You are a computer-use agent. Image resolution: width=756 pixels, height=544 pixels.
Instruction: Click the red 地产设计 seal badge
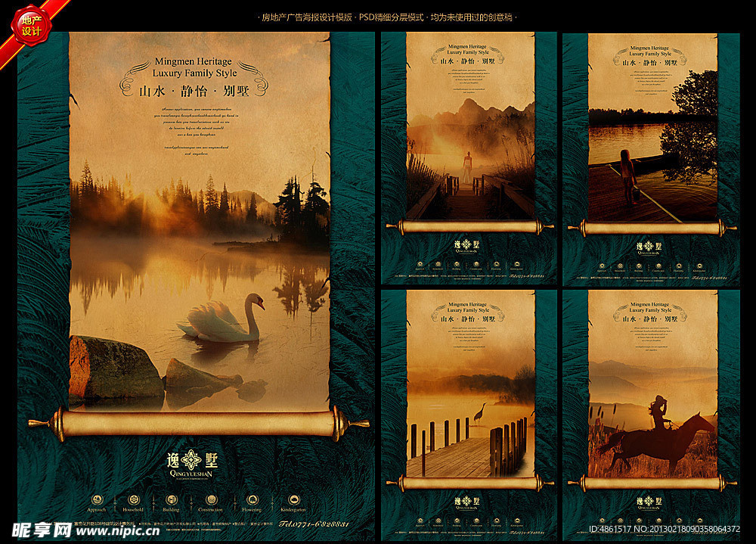[x=31, y=26]
